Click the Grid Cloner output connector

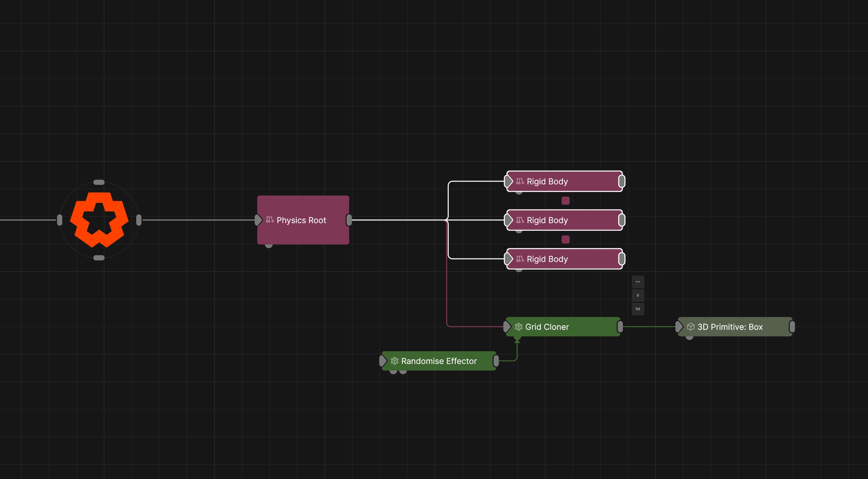click(x=620, y=327)
